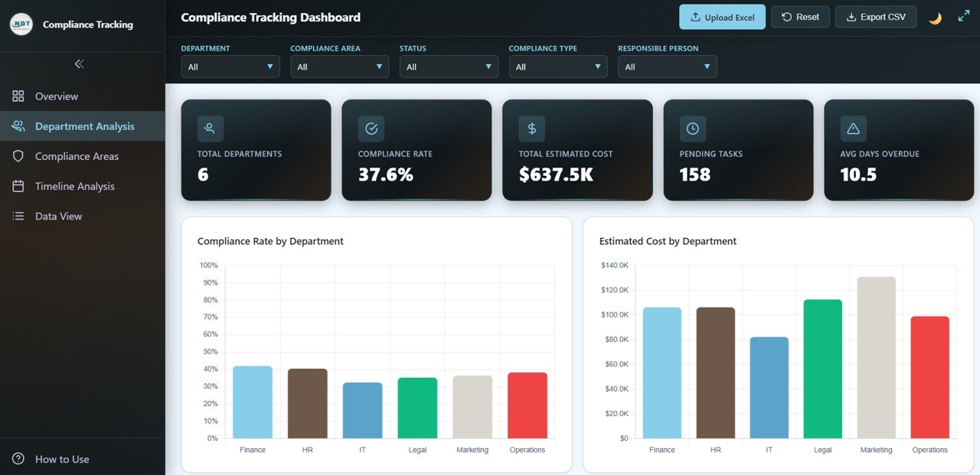Go to the Overview page
This screenshot has height=475, width=980.
[57, 96]
